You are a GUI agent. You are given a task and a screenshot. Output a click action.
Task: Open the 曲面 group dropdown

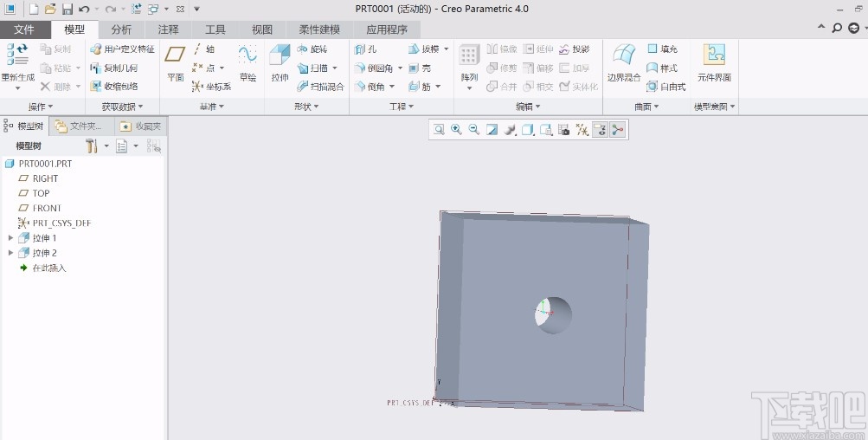[646, 107]
